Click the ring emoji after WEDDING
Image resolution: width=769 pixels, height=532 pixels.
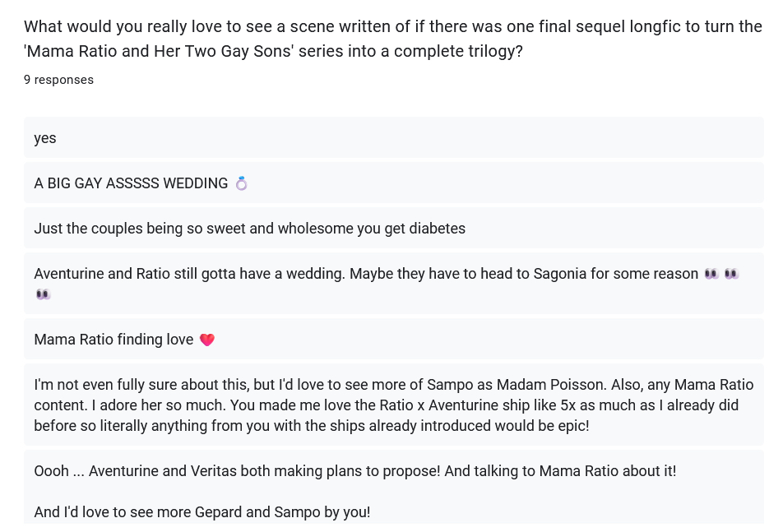click(x=241, y=183)
